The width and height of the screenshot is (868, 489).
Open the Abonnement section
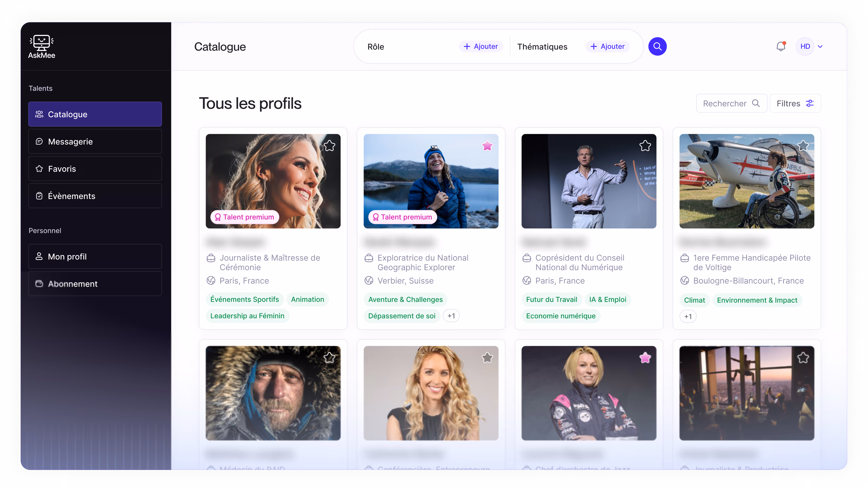[95, 284]
